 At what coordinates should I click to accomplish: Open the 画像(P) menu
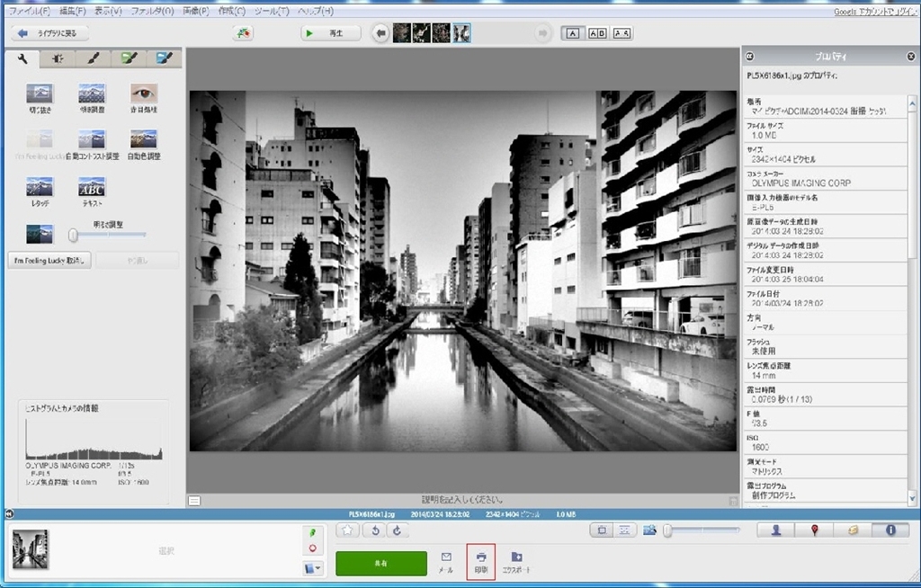pyautogui.click(x=195, y=11)
